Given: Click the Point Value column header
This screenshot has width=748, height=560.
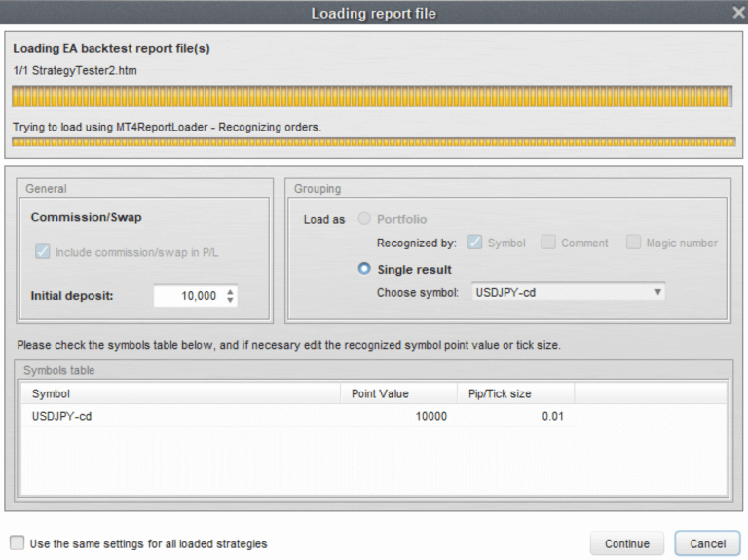Looking at the screenshot, I should click(400, 393).
